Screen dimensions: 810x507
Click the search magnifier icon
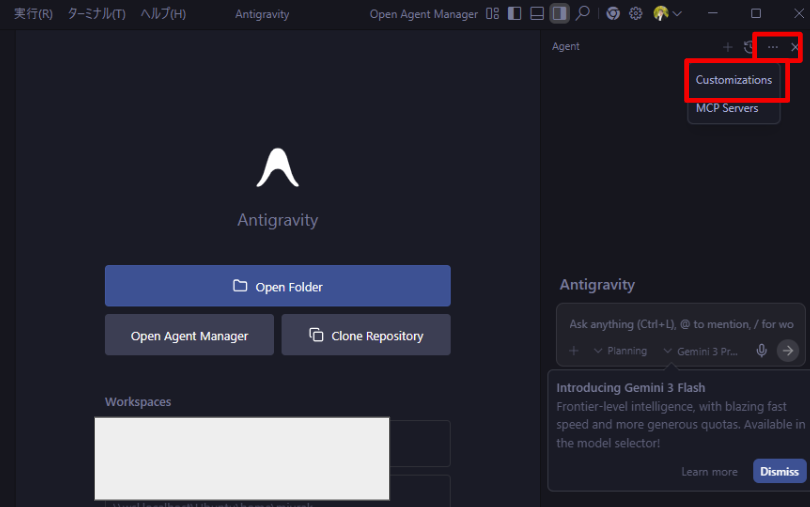(583, 13)
